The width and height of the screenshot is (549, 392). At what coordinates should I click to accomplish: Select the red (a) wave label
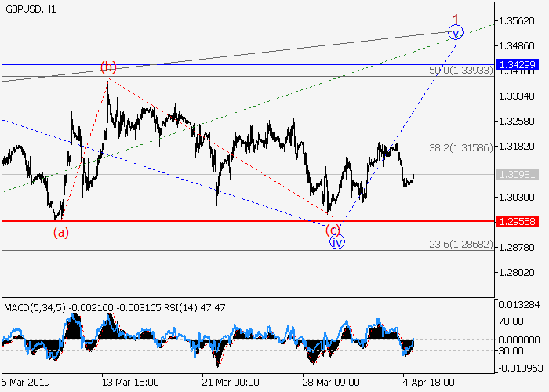[60, 231]
